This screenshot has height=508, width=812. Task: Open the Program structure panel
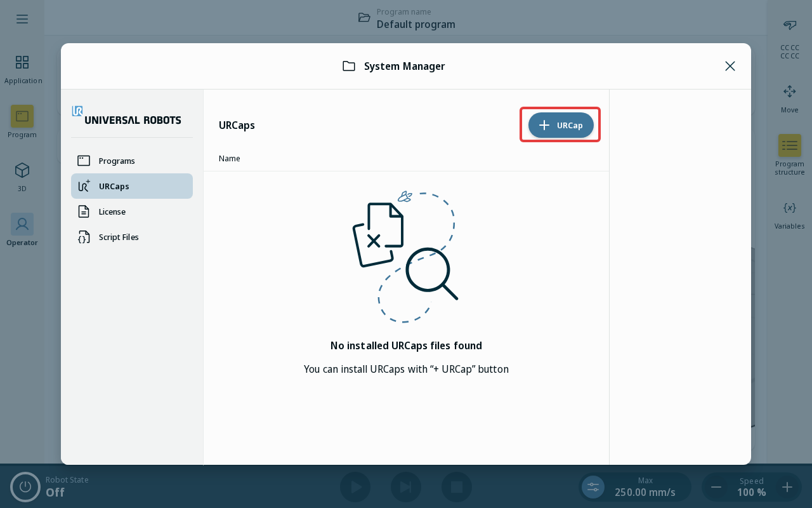tap(790, 145)
